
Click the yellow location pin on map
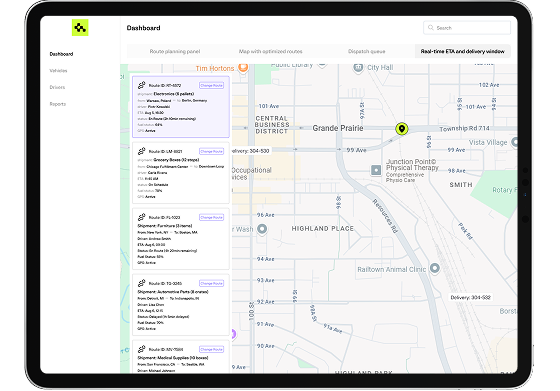pos(402,129)
